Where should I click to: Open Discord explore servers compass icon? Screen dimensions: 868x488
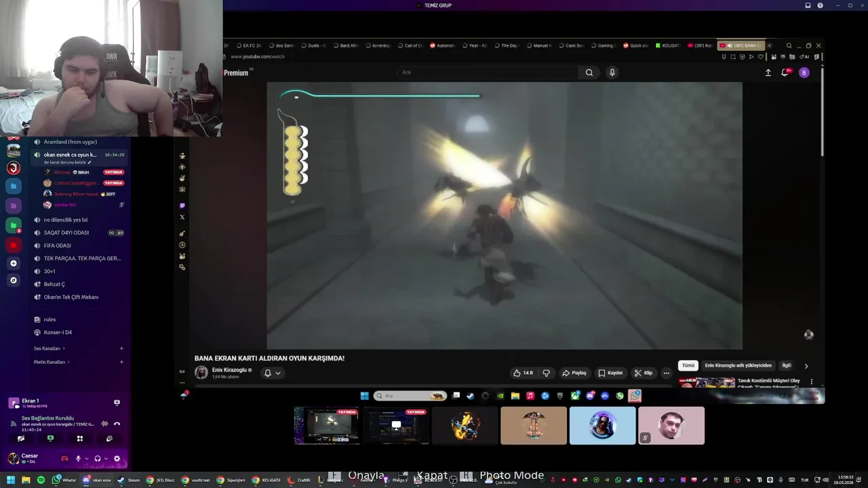pos(14,280)
